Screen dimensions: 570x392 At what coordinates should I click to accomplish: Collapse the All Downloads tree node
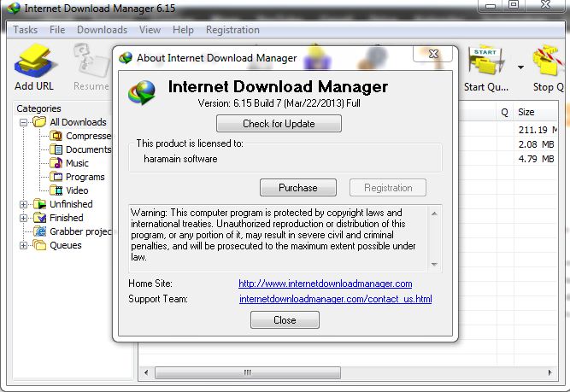pos(23,122)
